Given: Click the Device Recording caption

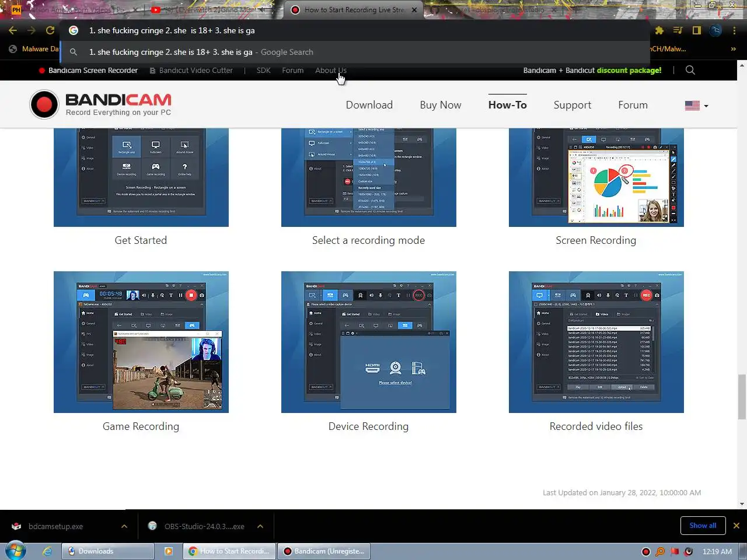Looking at the screenshot, I should [x=368, y=426].
